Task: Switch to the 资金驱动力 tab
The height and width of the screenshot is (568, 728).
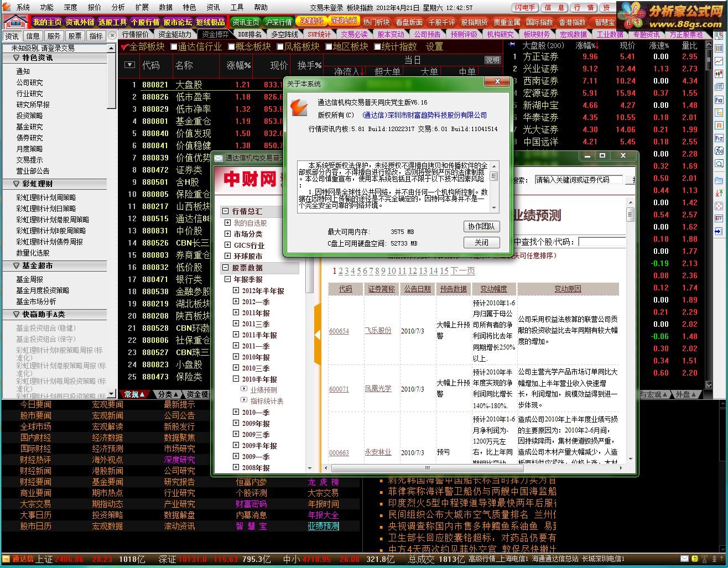Action: 175,35
